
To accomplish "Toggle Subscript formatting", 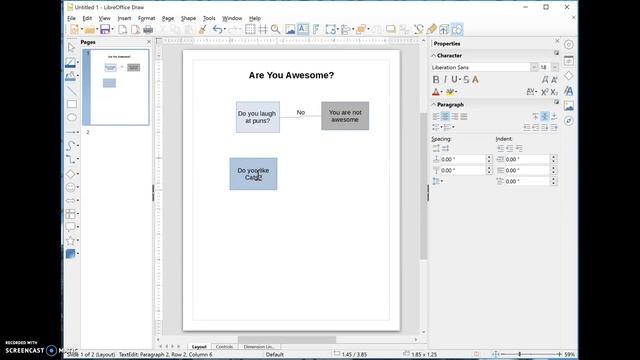I will tap(554, 92).
